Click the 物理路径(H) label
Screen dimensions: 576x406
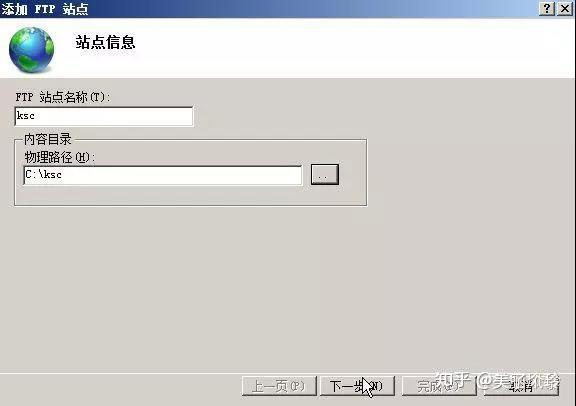coord(60,157)
